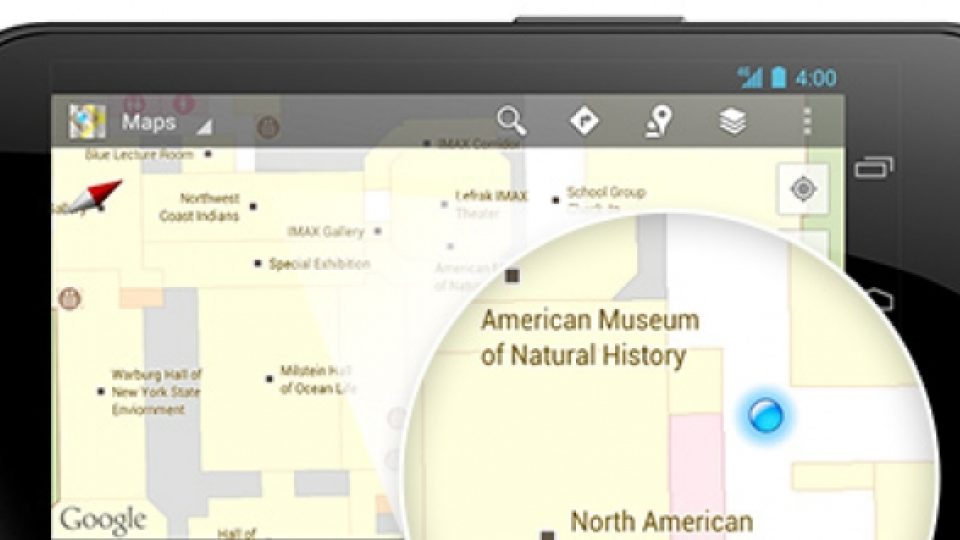This screenshot has height=540, width=960.
Task: Tap the IMAX Corridor label
Action: (479, 144)
